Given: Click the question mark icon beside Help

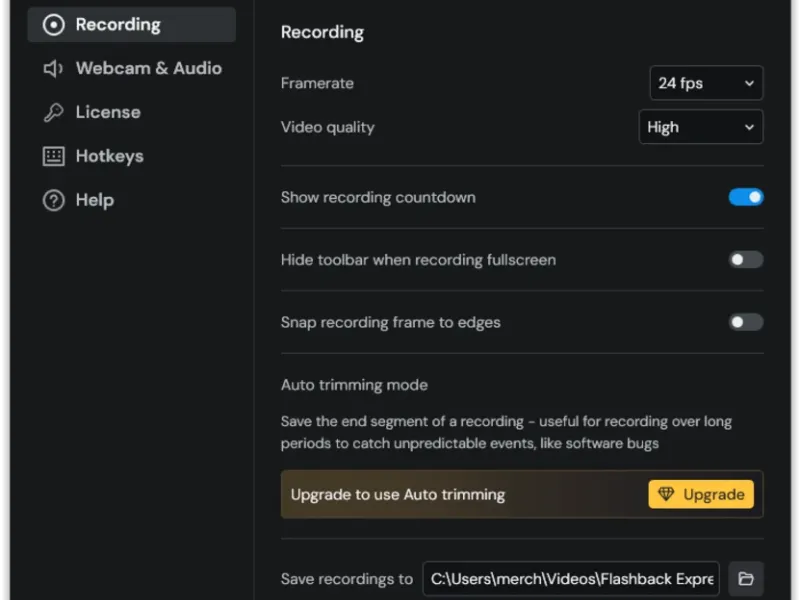Looking at the screenshot, I should [54, 200].
